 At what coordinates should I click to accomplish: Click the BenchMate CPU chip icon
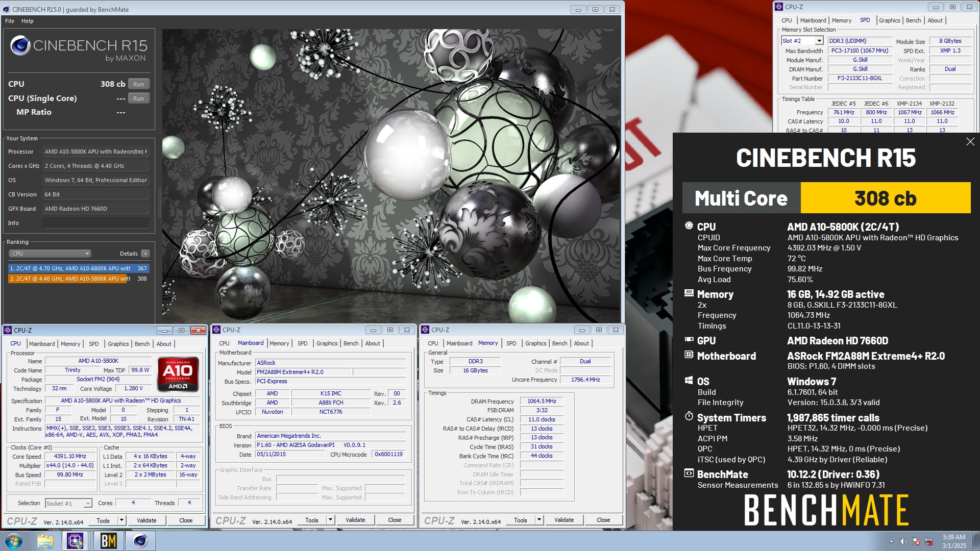coord(689,226)
